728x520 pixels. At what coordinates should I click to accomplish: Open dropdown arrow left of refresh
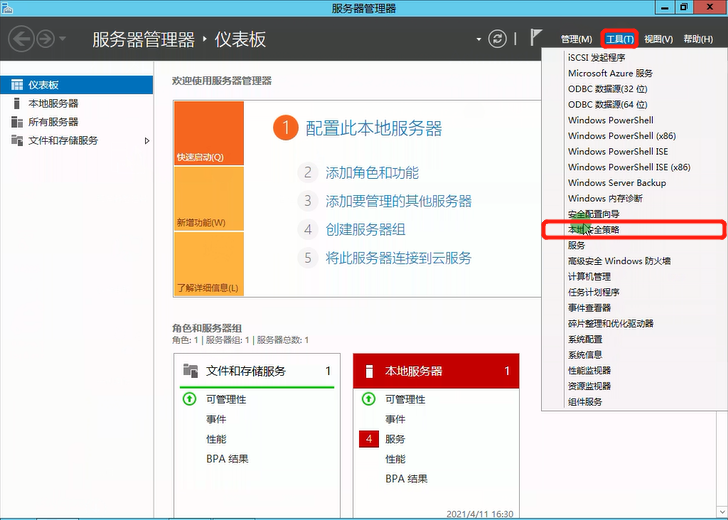click(478, 39)
